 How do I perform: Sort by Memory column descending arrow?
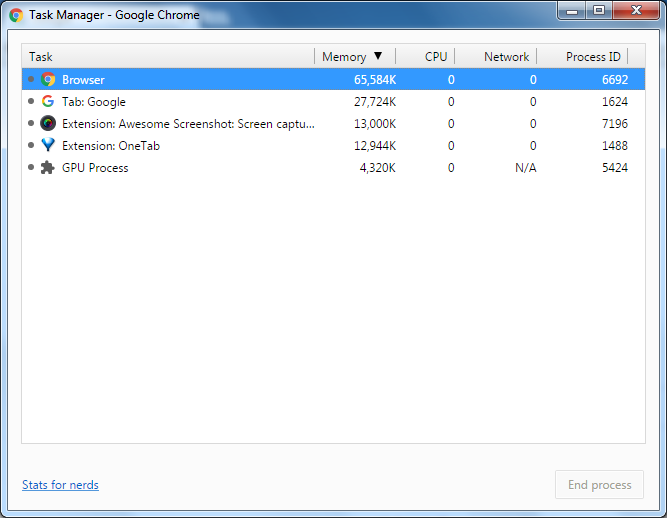[x=378, y=56]
